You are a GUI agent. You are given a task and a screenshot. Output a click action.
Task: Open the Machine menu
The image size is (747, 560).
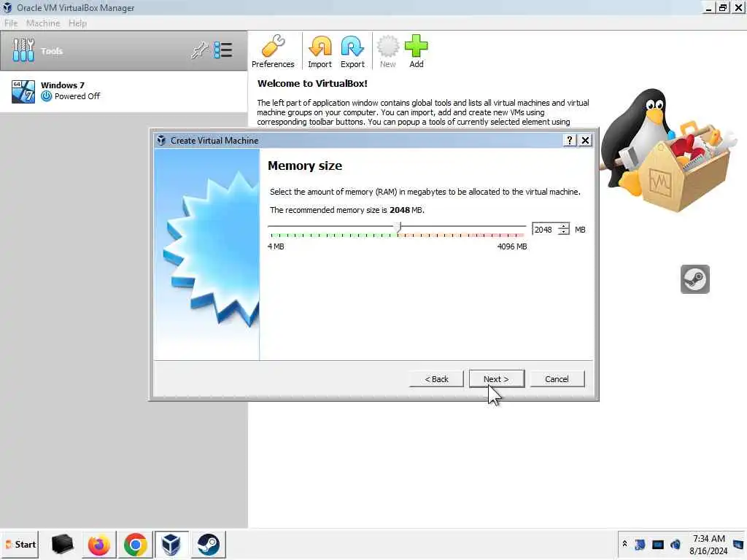[x=43, y=23]
